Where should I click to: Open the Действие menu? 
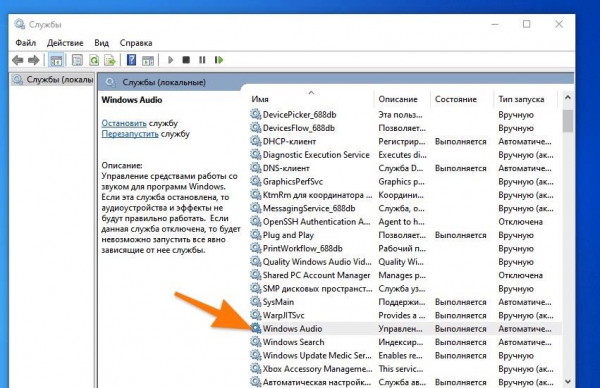click(x=65, y=43)
